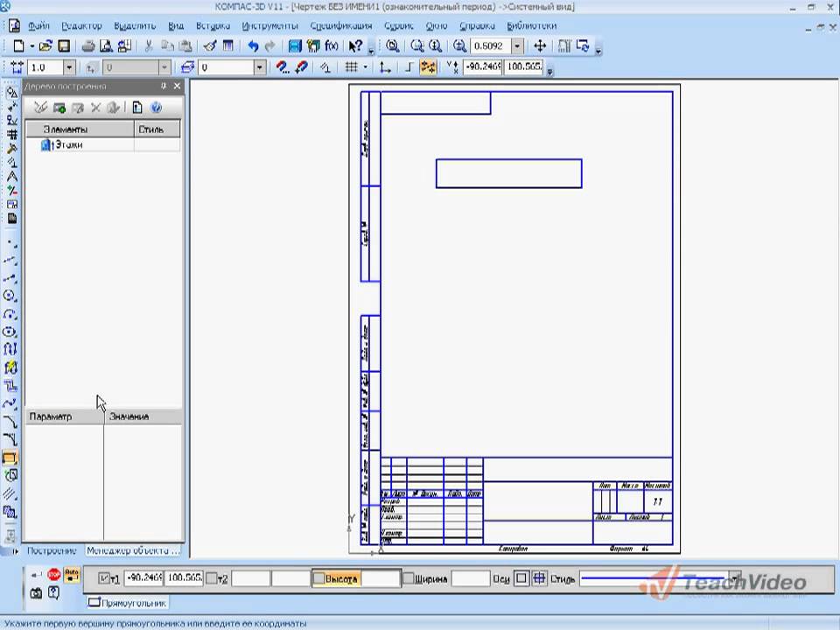Click the red STOP command button
This screenshot has height=630, width=840.
click(x=54, y=575)
